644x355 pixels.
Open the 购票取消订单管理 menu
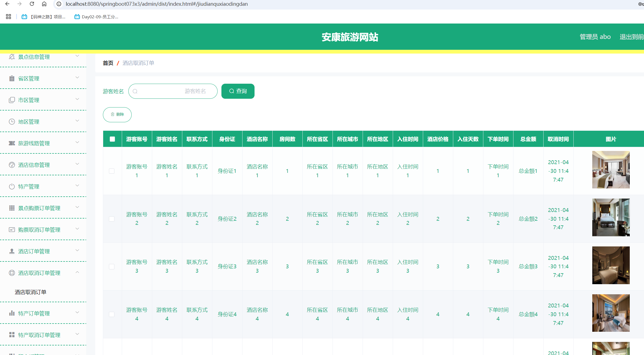tap(43, 230)
